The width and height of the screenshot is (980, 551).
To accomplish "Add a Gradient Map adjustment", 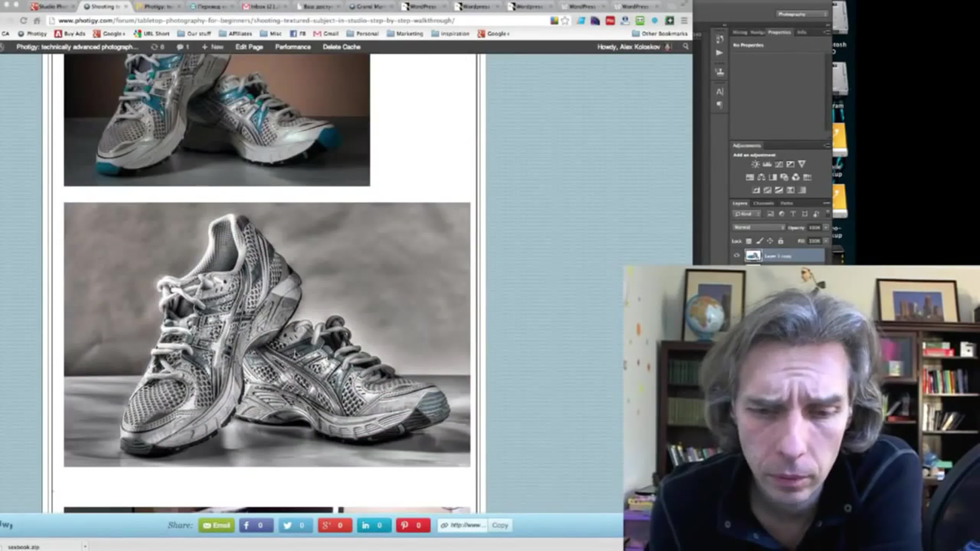I will [802, 190].
